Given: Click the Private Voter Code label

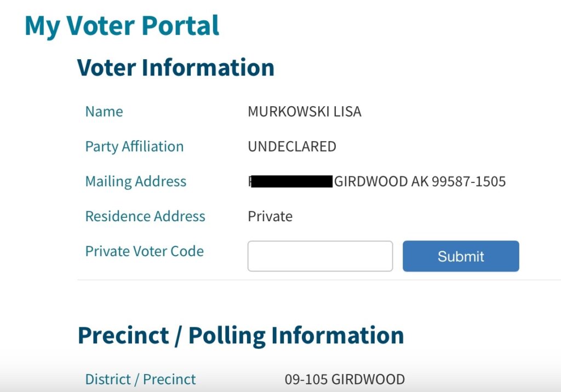Looking at the screenshot, I should 145,251.
